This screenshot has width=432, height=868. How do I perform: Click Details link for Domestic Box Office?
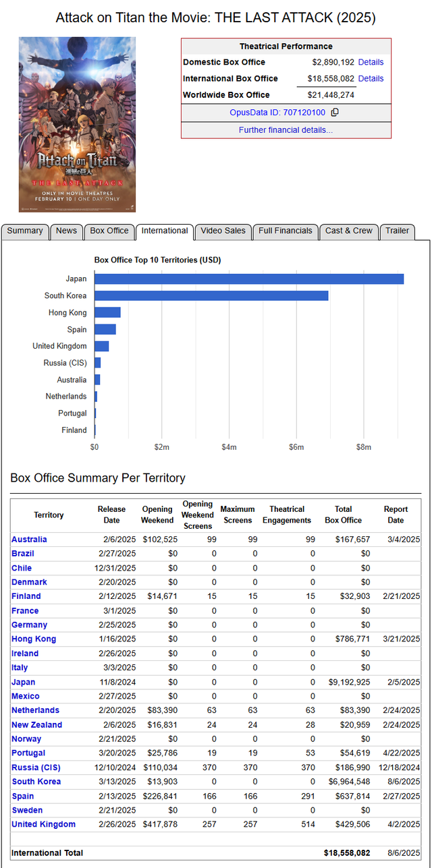point(371,62)
